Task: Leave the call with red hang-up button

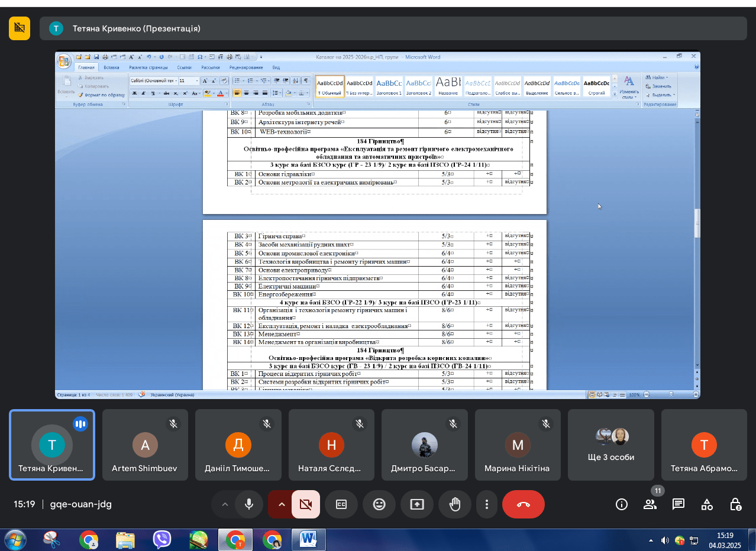Action: tap(523, 504)
